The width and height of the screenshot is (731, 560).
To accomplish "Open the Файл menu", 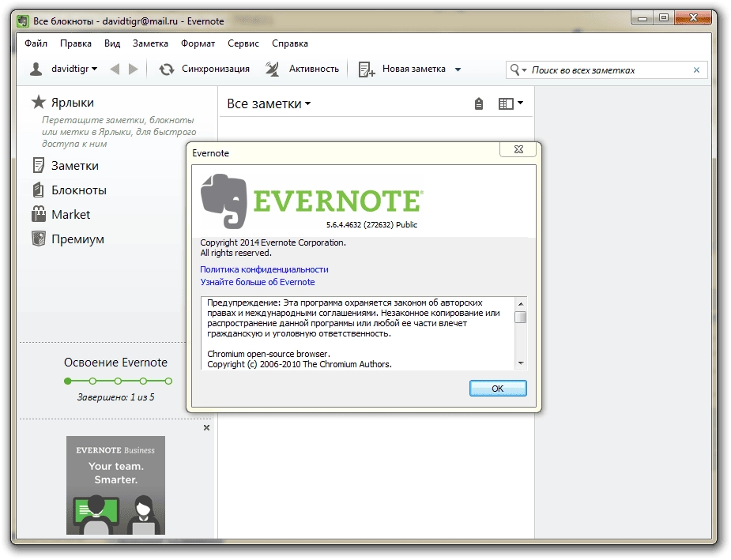I will click(36, 43).
